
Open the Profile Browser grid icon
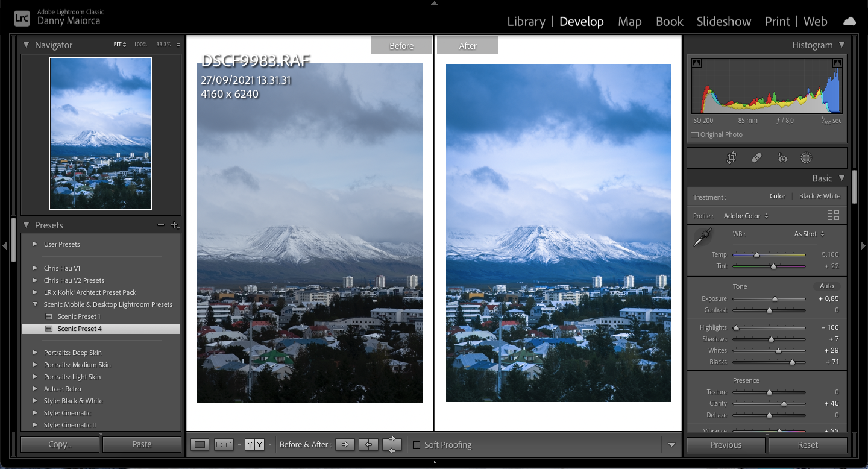(833, 215)
